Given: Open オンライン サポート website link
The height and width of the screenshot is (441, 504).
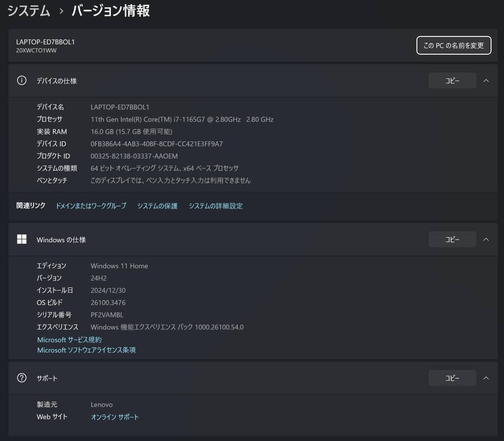Looking at the screenshot, I should pos(115,417).
